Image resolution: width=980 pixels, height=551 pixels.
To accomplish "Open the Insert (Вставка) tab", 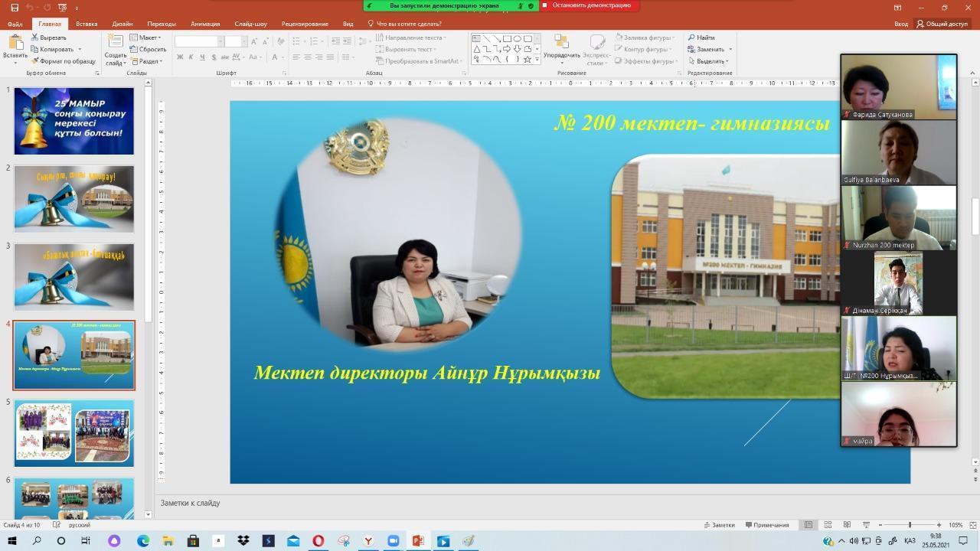I will (87, 24).
